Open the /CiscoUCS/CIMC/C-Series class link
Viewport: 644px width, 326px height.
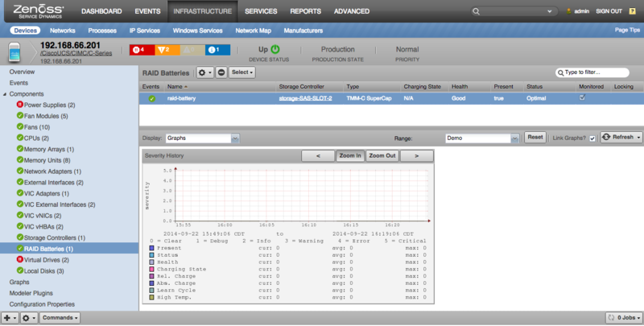[76, 53]
